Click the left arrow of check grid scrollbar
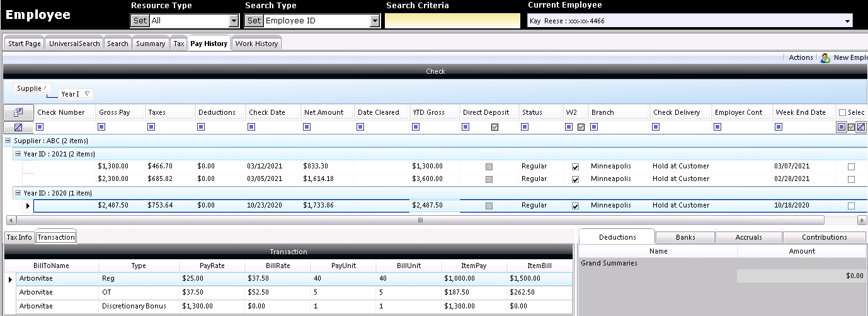This screenshot has height=316, width=868. tap(10, 220)
